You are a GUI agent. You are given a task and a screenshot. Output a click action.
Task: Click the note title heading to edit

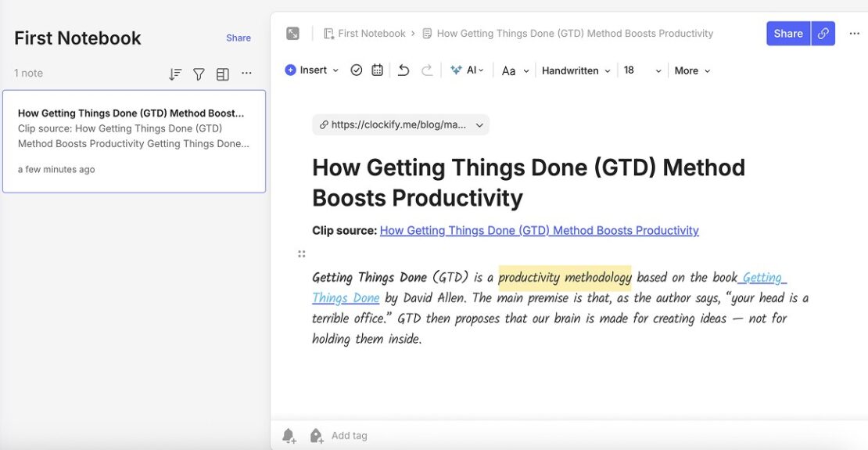529,182
